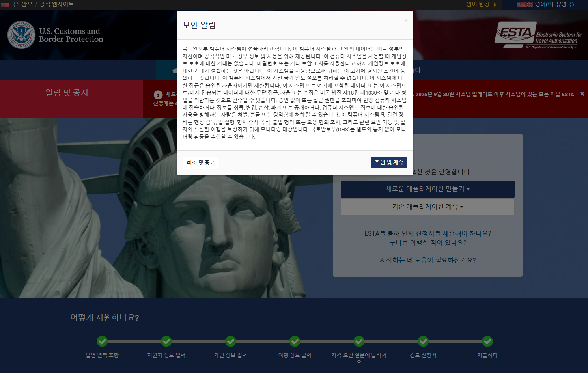Click the 여행 정보 입력 step on the progress tracker

click(295, 341)
